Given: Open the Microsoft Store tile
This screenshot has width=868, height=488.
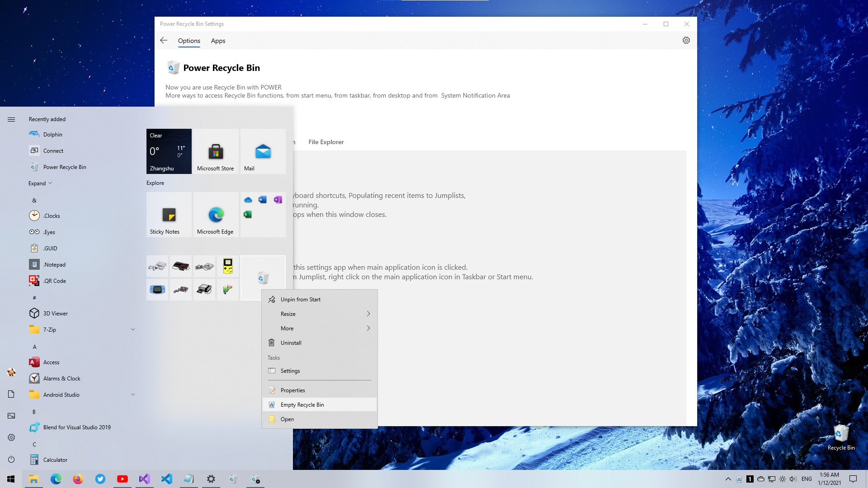Looking at the screenshot, I should click(x=216, y=151).
